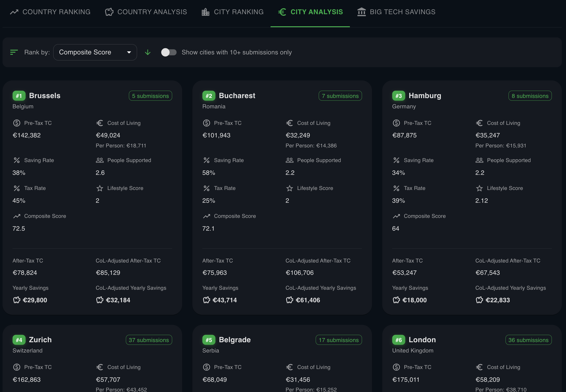This screenshot has width=566, height=392.
Task: Click the filter lines icon beside Rank by
Action: 14,52
